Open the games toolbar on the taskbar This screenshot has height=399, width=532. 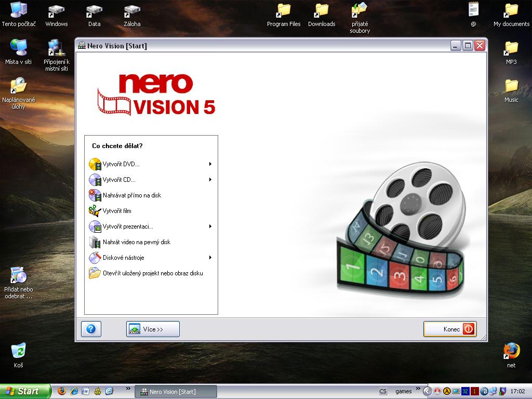pos(403,391)
